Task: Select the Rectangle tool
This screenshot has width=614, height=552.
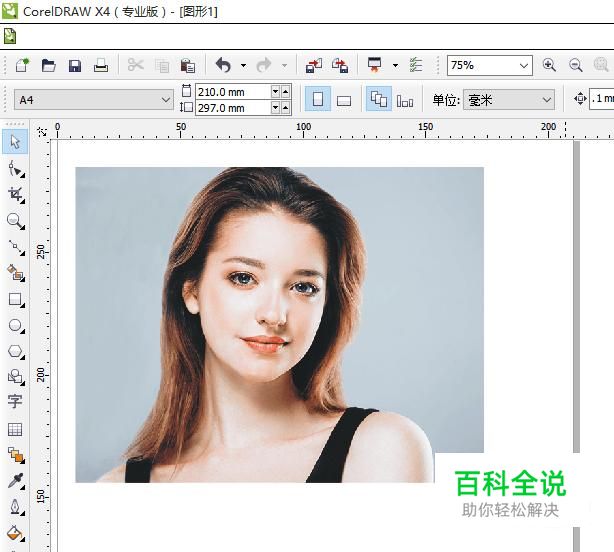Action: click(15, 299)
